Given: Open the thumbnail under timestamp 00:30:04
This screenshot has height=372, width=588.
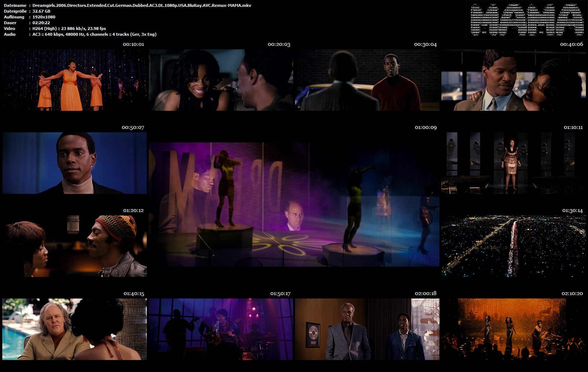Looking at the screenshot, I should point(367,80).
